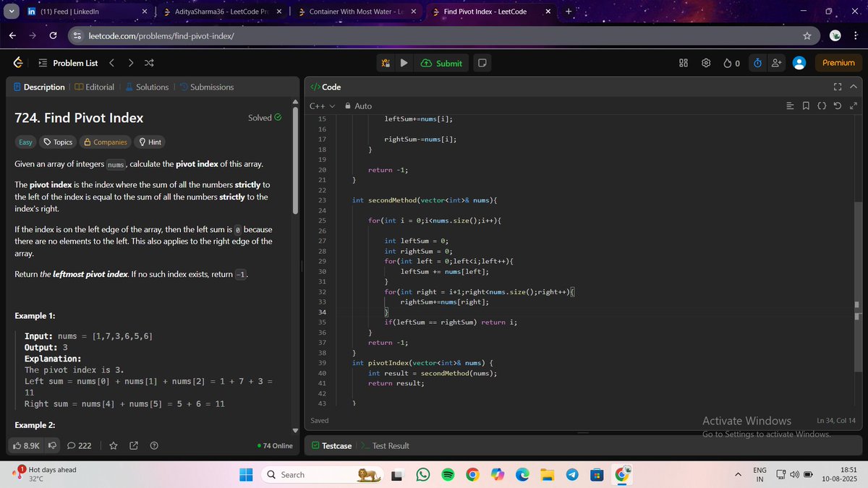Click the streak flame counter
Image resolution: width=868 pixels, height=488 pixels.
731,63
